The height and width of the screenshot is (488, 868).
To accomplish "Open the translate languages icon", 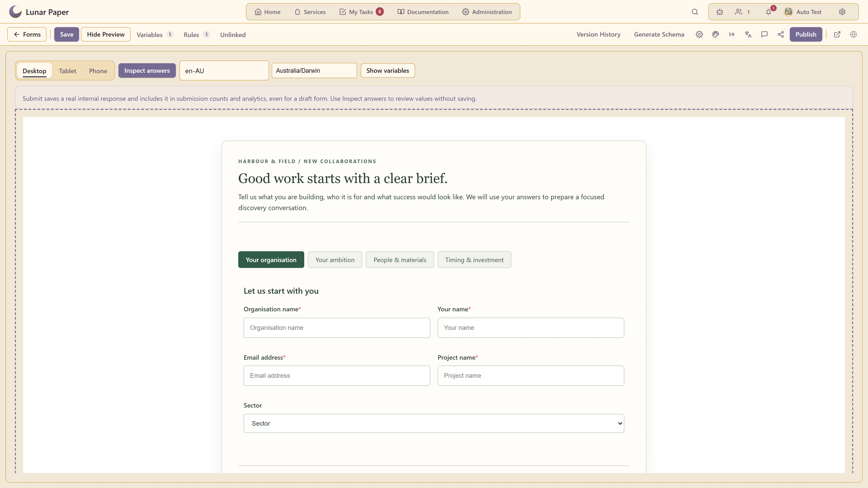I will [748, 34].
